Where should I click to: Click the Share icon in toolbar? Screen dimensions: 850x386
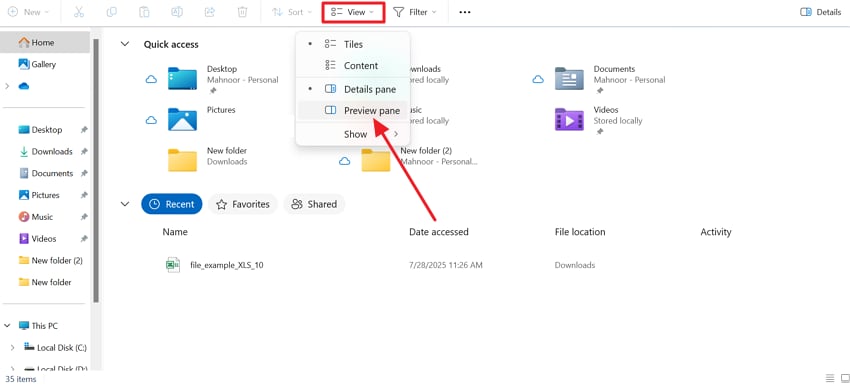[210, 12]
